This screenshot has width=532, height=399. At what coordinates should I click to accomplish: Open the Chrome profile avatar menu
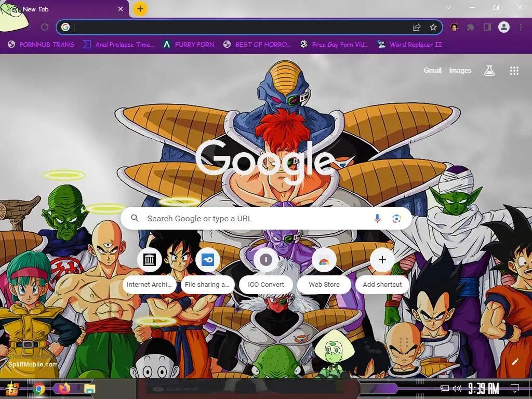(504, 27)
